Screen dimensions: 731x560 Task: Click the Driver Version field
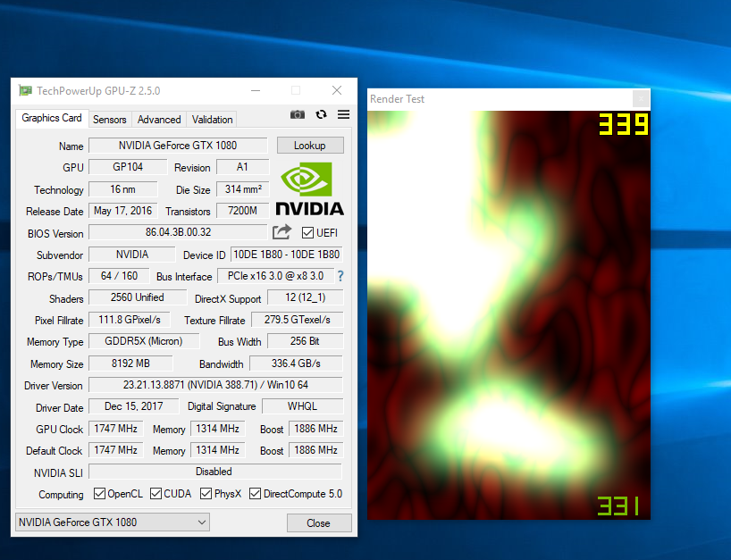point(215,385)
